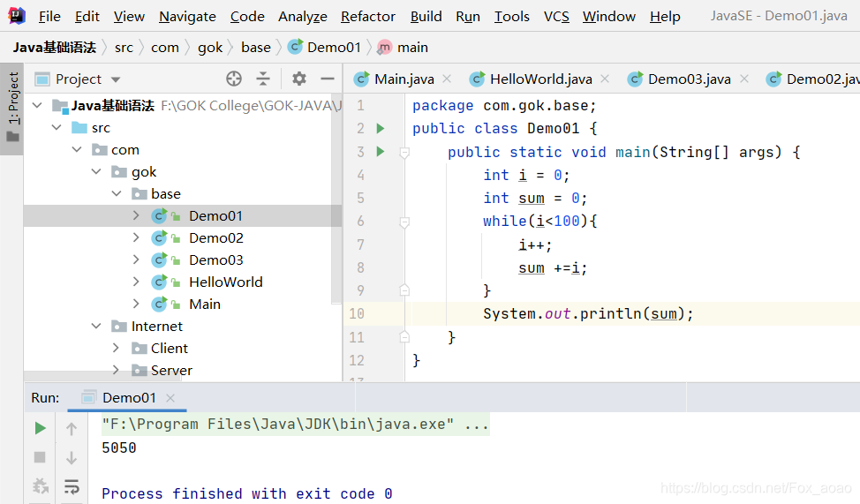860x504 pixels.
Task: Click the up stack trace arrow
Action: tap(72, 428)
